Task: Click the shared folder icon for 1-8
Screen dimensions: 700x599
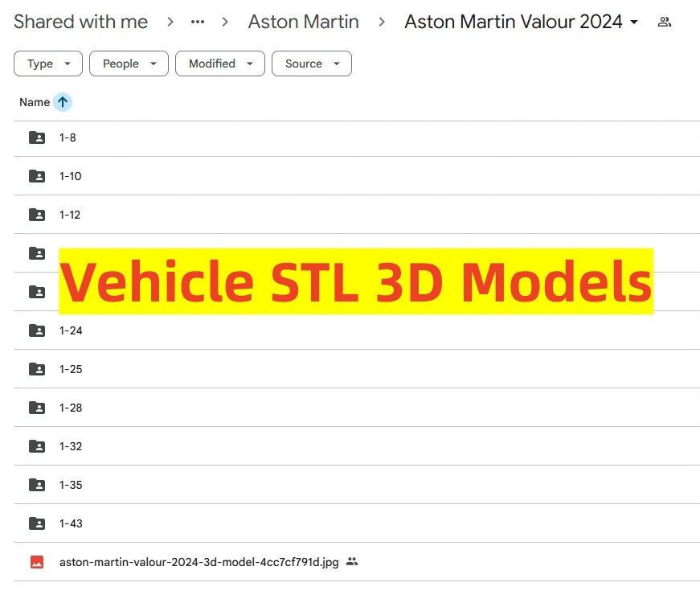Action: (37, 137)
